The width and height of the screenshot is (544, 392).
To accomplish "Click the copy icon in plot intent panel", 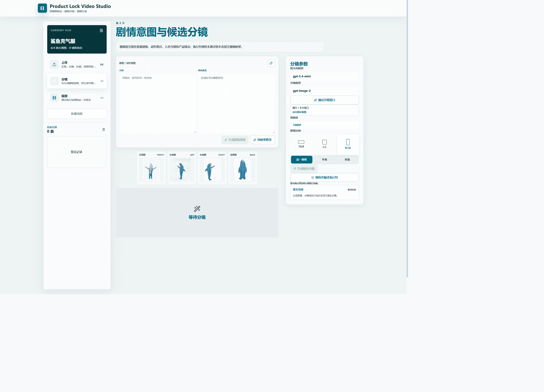I will point(271,63).
